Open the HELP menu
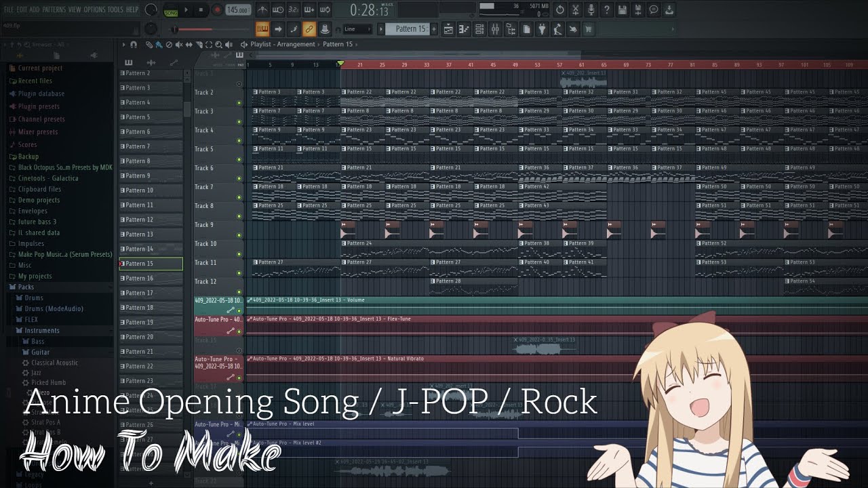868x488 pixels. [x=132, y=9]
